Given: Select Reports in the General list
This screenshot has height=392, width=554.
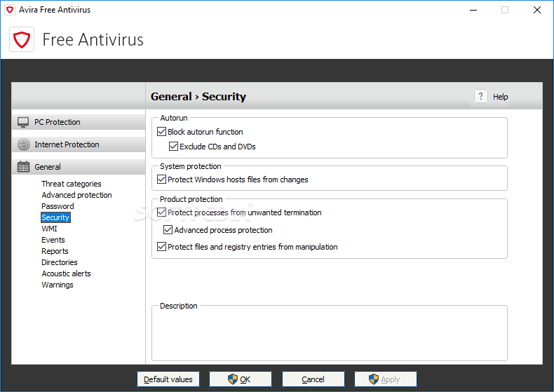Looking at the screenshot, I should (x=55, y=251).
